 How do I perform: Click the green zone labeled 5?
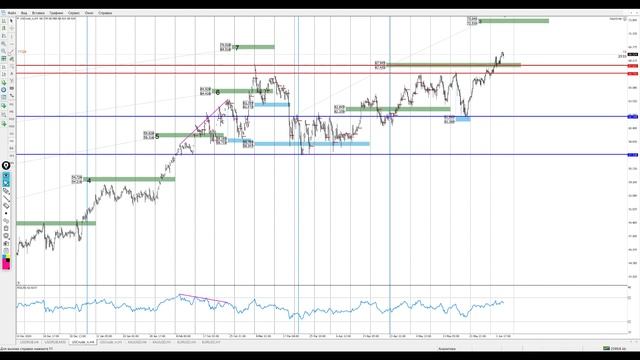click(x=190, y=135)
